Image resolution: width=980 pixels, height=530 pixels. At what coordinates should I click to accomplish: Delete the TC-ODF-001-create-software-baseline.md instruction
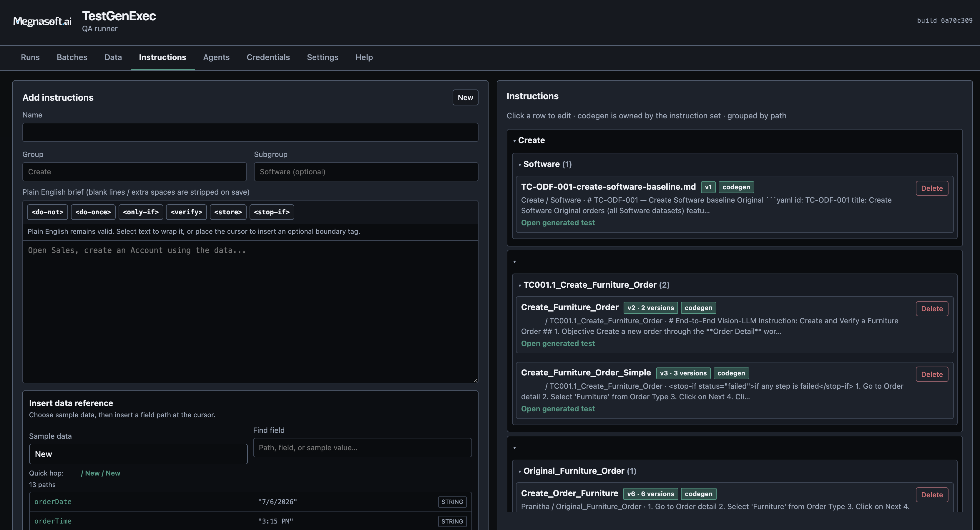[x=932, y=188]
